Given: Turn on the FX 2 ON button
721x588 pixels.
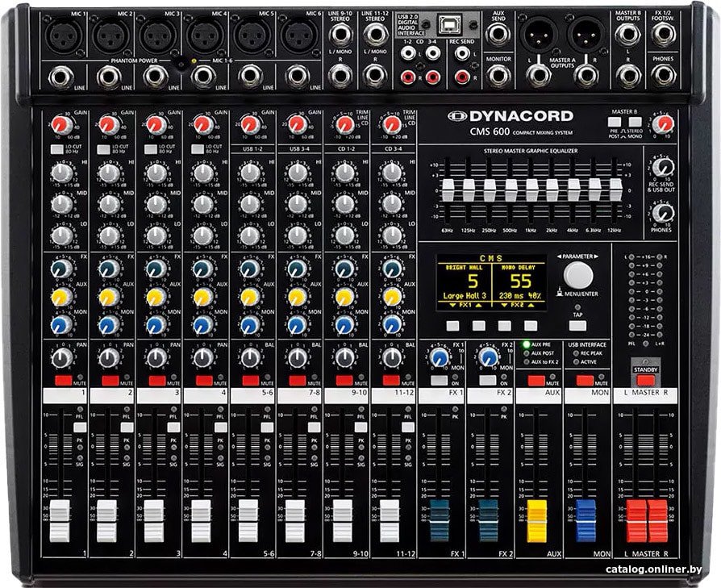Looking at the screenshot, I should pyautogui.click(x=487, y=381).
